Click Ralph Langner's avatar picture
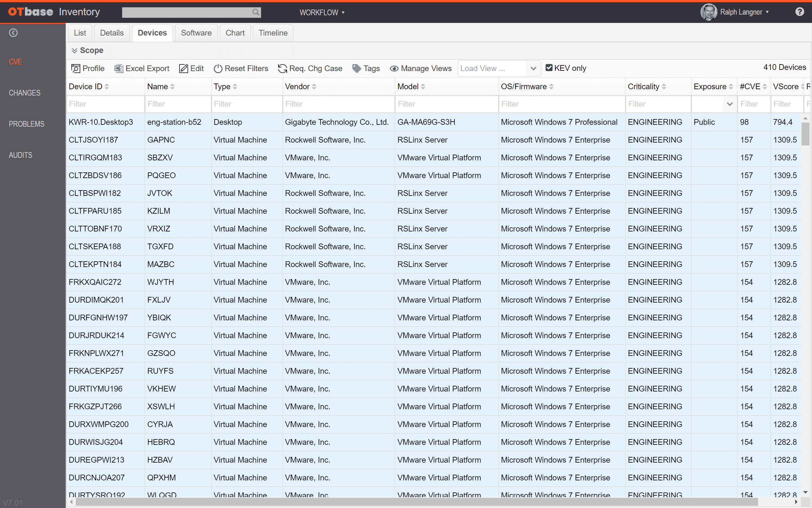The width and height of the screenshot is (812, 508). pyautogui.click(x=708, y=12)
